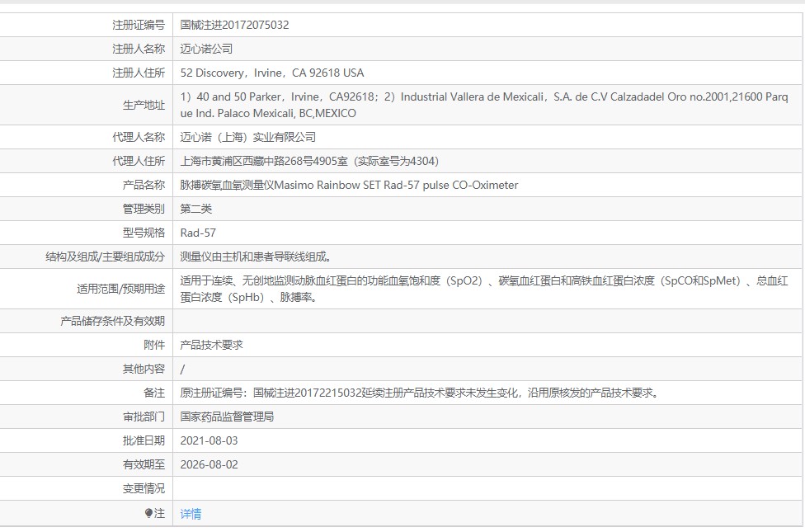Select address 52 Discovery, Irvine, CA 92618 USA
This screenshot has width=805, height=532.
272,73
